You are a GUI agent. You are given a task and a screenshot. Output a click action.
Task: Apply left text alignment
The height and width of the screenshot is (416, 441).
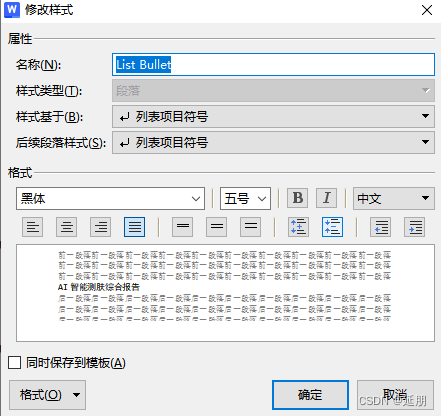(32, 227)
